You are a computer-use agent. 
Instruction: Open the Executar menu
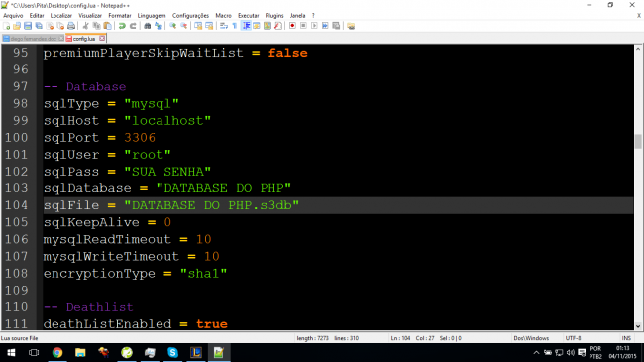pyautogui.click(x=249, y=16)
